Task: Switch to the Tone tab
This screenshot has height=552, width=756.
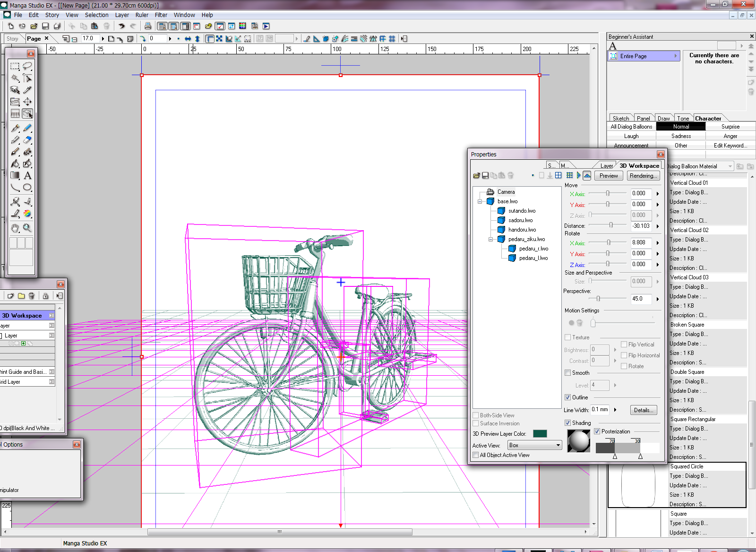Action: 683,119
